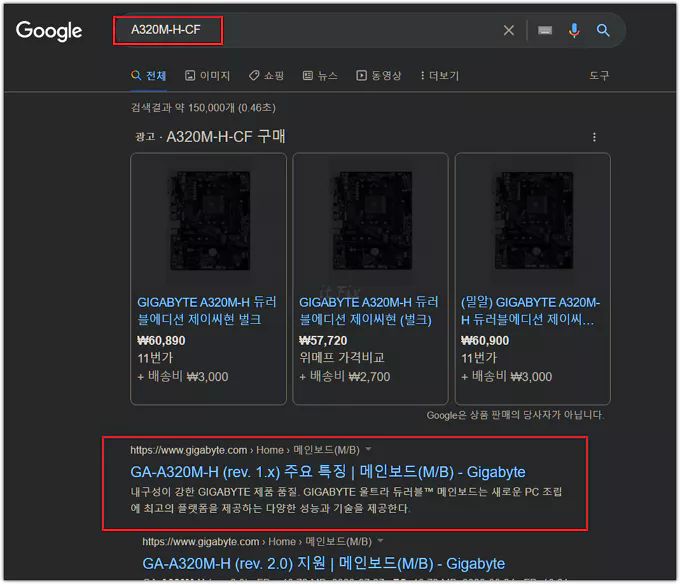Start voice search with the microphone icon
The height and width of the screenshot is (584, 680).
574,30
